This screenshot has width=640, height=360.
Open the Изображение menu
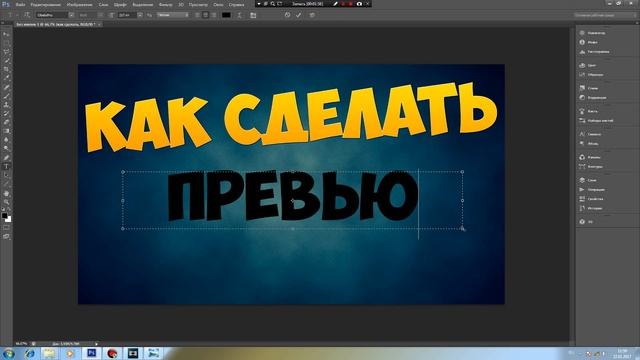coord(80,4)
